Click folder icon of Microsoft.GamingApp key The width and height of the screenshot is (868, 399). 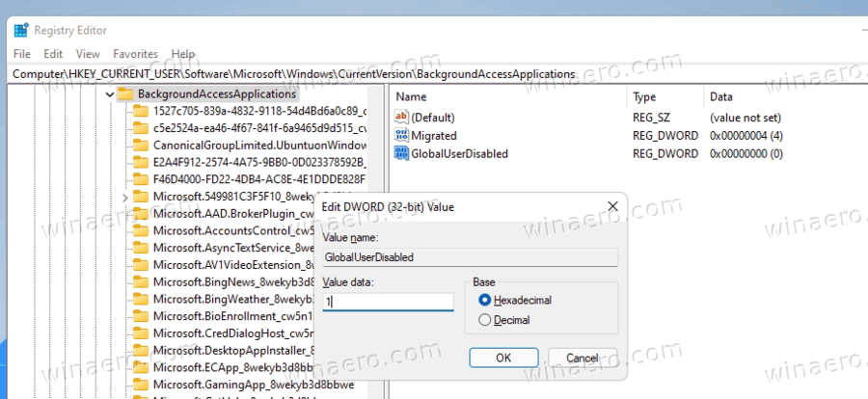tap(141, 385)
